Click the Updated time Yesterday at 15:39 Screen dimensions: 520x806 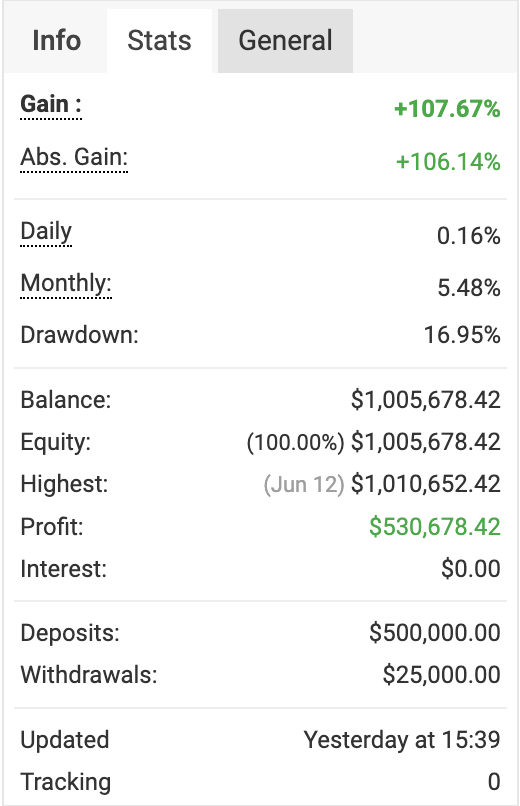click(402, 740)
